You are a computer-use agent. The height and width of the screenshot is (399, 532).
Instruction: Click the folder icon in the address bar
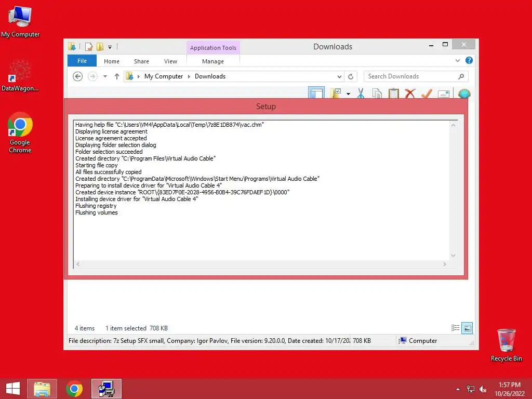(129, 76)
